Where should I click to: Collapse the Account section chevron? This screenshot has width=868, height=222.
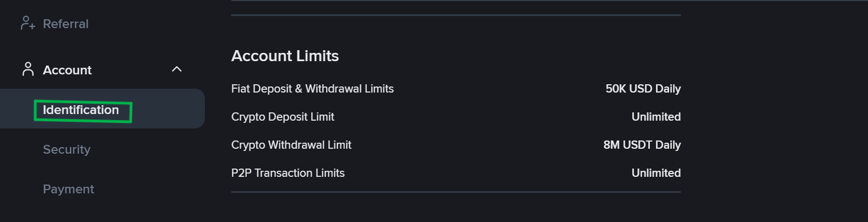(x=177, y=69)
